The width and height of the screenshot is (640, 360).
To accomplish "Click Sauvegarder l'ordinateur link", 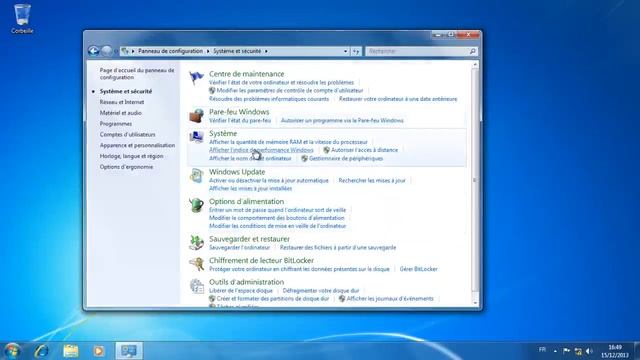I will [240, 248].
